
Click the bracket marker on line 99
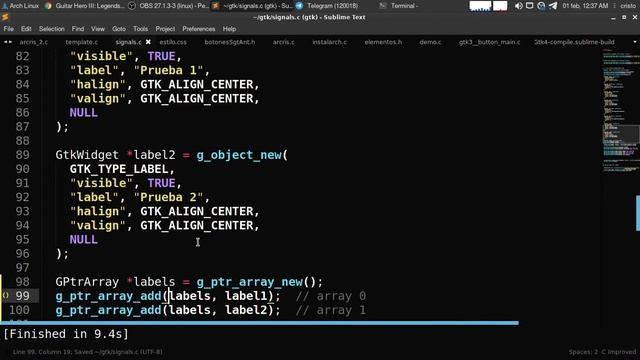6,295
